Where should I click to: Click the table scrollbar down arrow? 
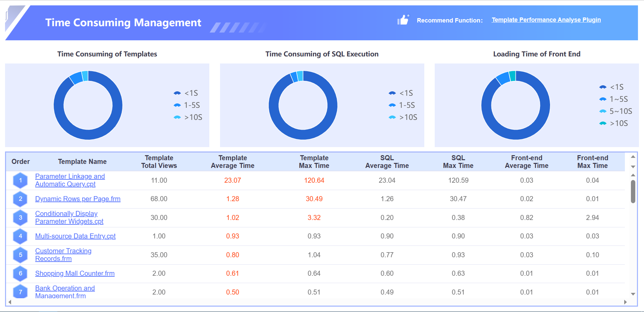click(633, 294)
